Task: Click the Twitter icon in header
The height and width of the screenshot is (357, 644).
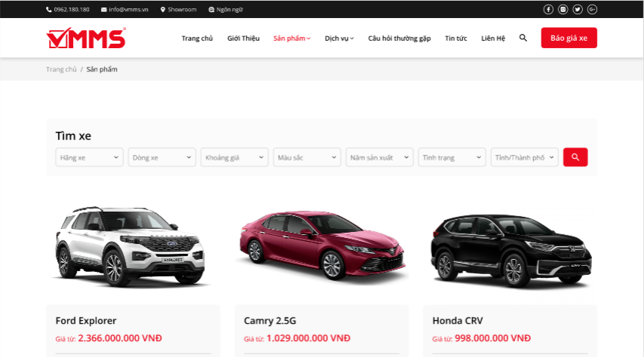Action: point(578,9)
